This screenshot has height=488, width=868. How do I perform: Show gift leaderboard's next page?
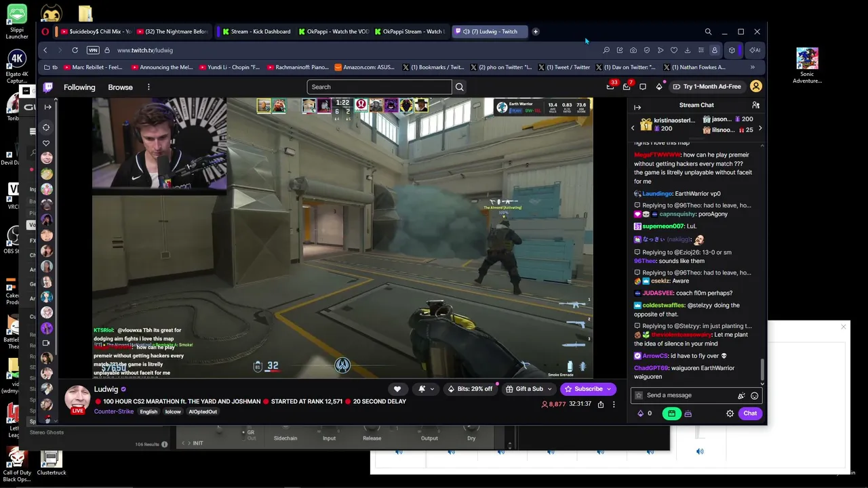click(759, 128)
